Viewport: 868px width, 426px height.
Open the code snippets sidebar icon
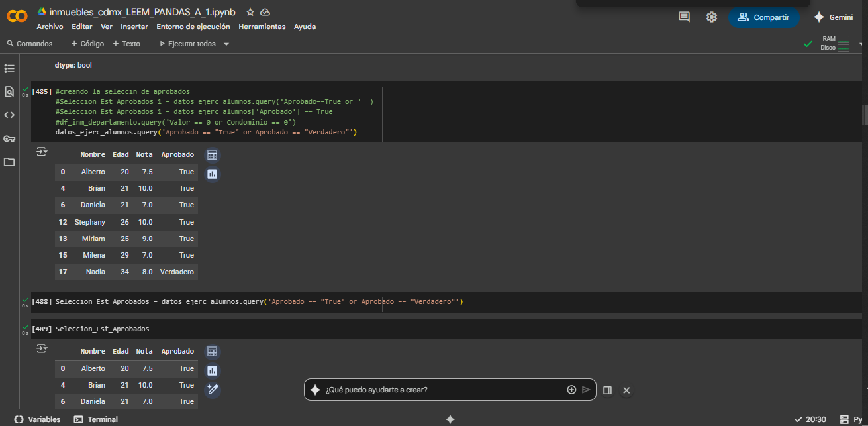pyautogui.click(x=9, y=115)
